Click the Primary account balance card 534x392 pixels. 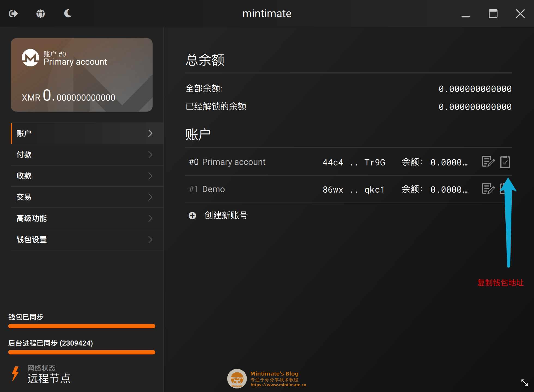[82, 75]
